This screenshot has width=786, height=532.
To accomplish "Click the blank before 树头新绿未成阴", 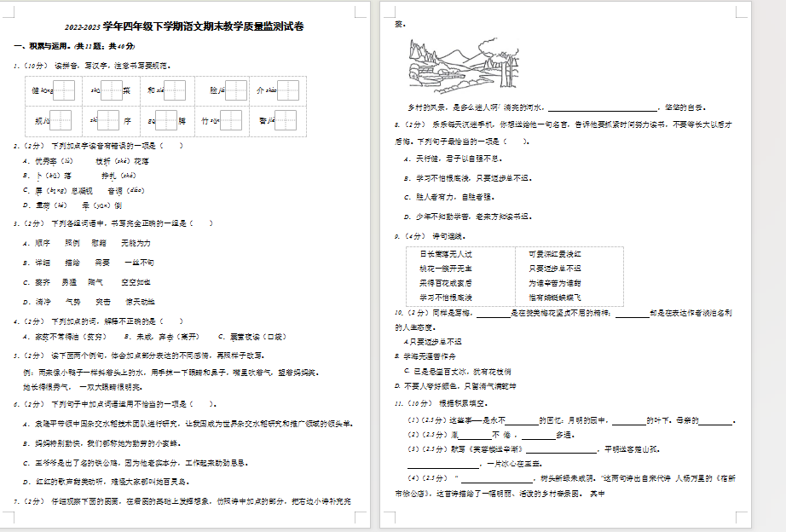I will tap(496, 479).
